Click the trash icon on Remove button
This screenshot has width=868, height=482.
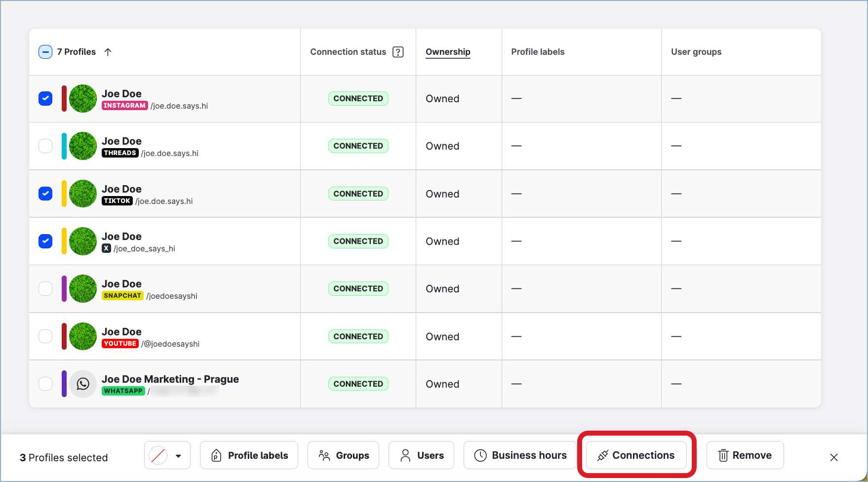pos(723,455)
